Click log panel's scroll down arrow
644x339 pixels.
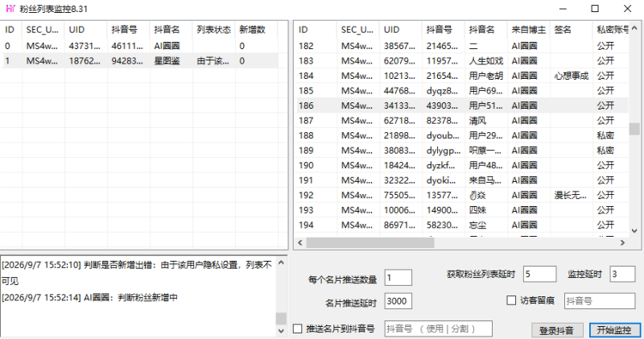click(x=281, y=331)
